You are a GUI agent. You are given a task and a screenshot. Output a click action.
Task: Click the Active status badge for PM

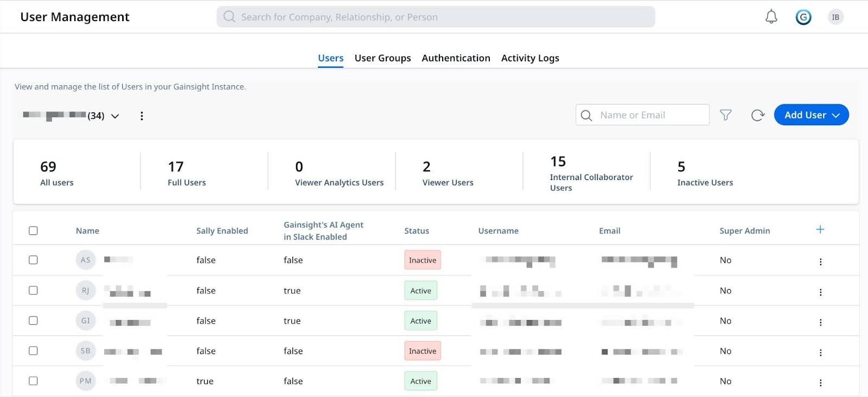(420, 381)
